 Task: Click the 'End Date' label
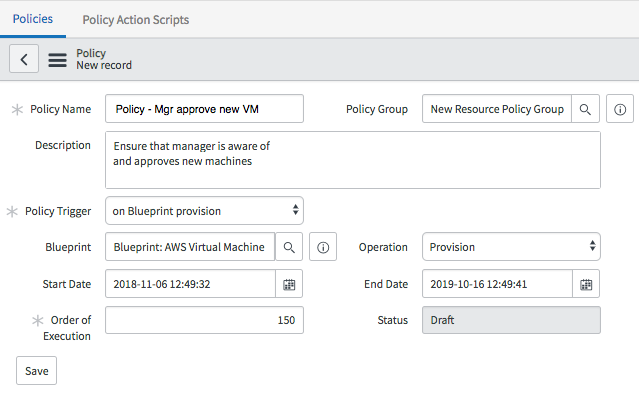point(386,284)
